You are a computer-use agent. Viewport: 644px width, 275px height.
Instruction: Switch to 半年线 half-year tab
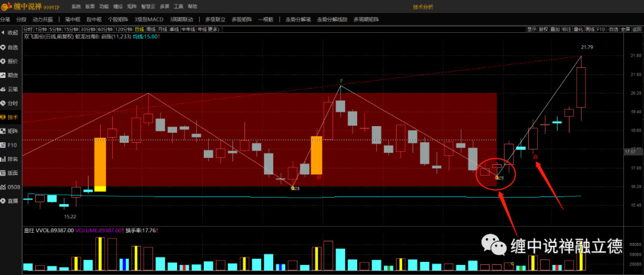(188, 29)
